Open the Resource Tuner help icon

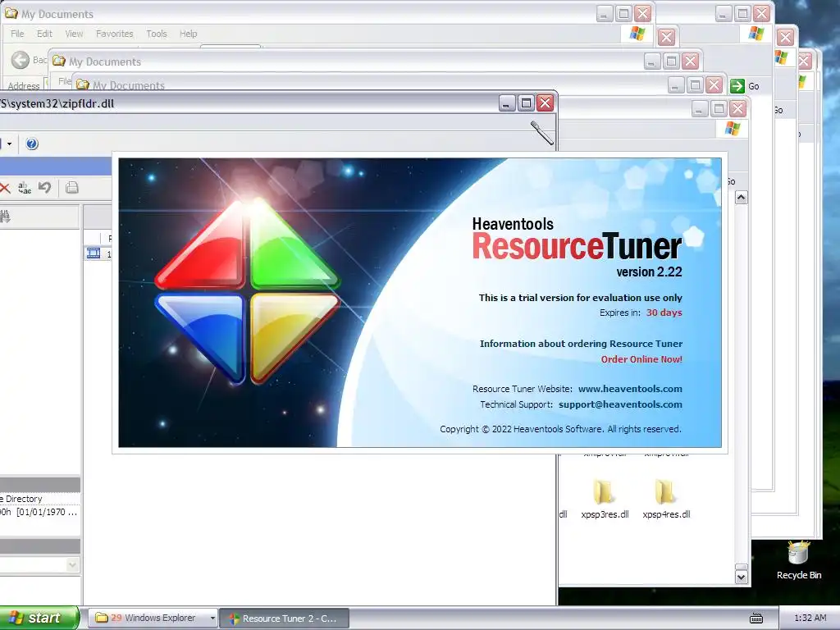32,144
